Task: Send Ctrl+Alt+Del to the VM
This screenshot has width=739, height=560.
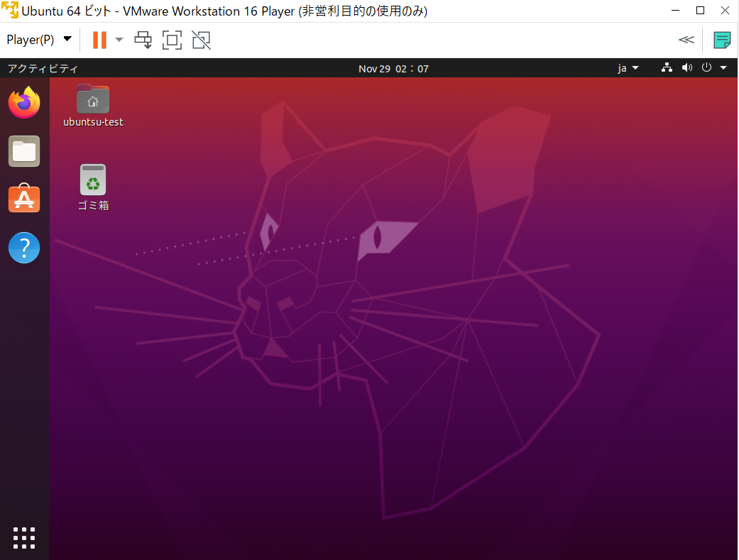Action: (x=143, y=40)
